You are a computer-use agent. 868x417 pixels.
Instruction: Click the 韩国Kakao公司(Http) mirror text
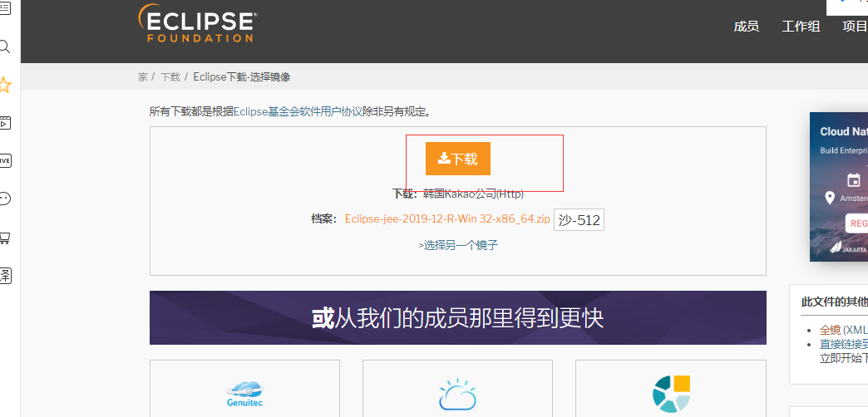point(473,194)
